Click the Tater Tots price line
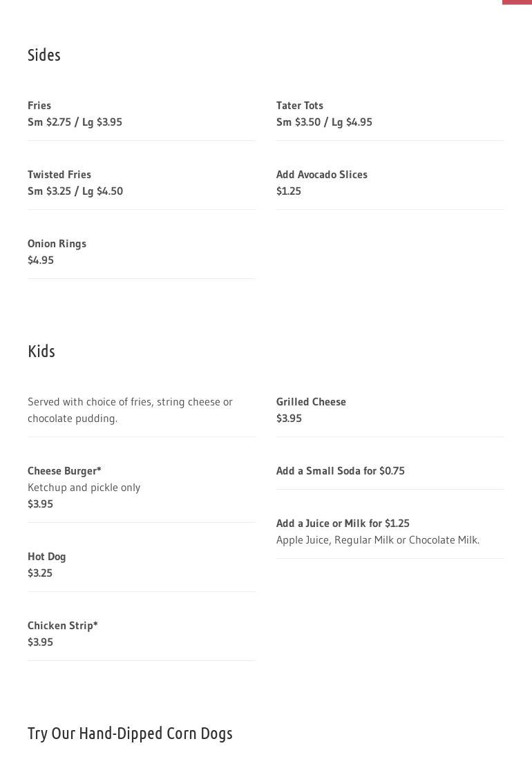The image size is (532, 757). [324, 122]
